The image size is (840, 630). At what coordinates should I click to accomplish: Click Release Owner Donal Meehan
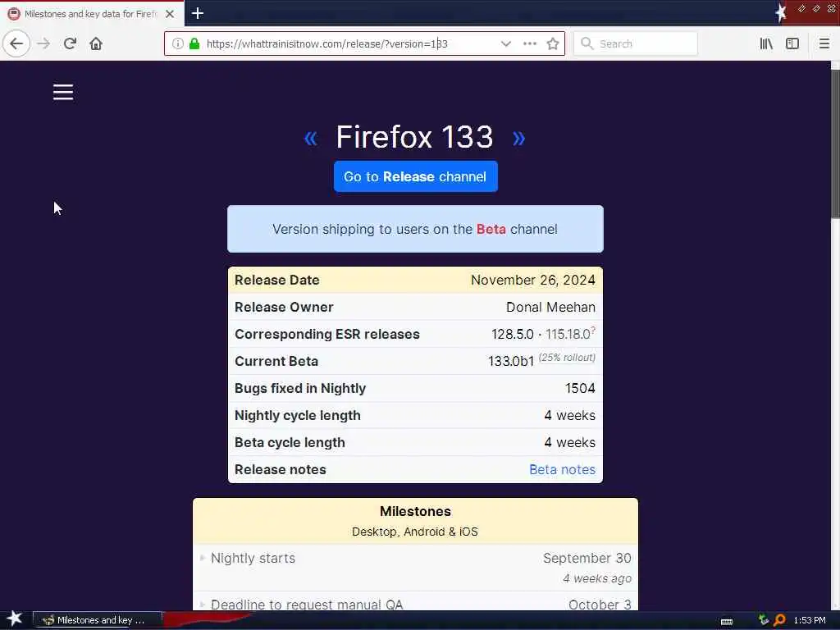(550, 307)
